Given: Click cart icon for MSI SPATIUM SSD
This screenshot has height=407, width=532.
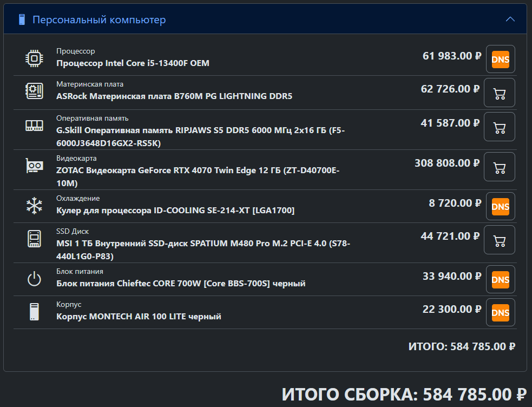Looking at the screenshot, I should tap(500, 240).
